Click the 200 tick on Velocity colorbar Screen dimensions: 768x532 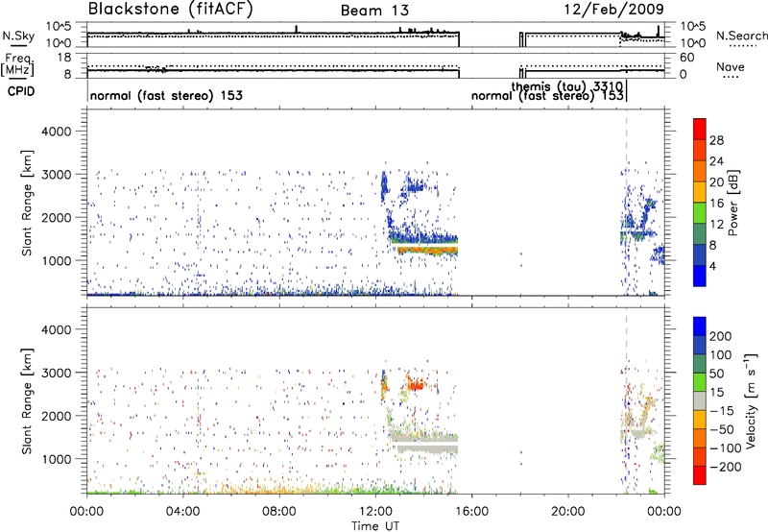(x=721, y=336)
